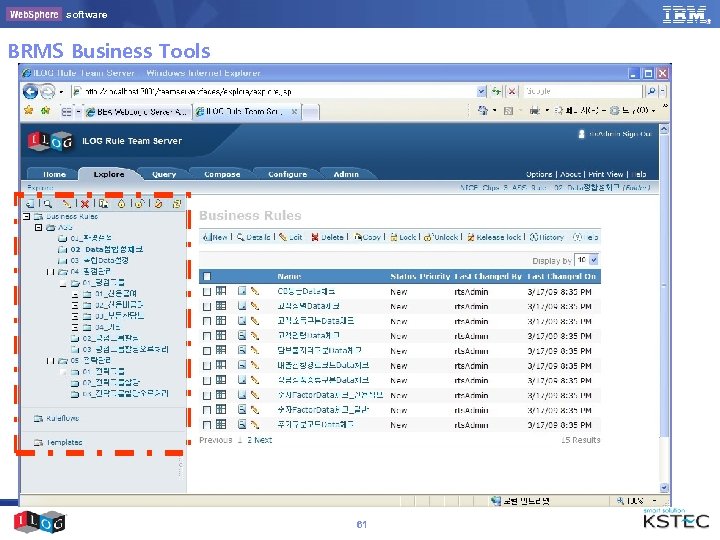Tick the checkbox of the last listed rule

pos(207,425)
